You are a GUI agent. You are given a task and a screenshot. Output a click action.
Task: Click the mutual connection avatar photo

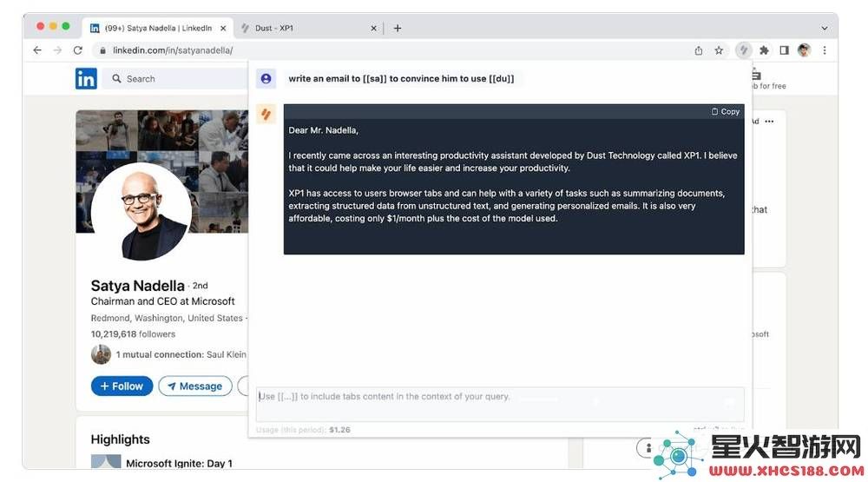pyautogui.click(x=101, y=354)
